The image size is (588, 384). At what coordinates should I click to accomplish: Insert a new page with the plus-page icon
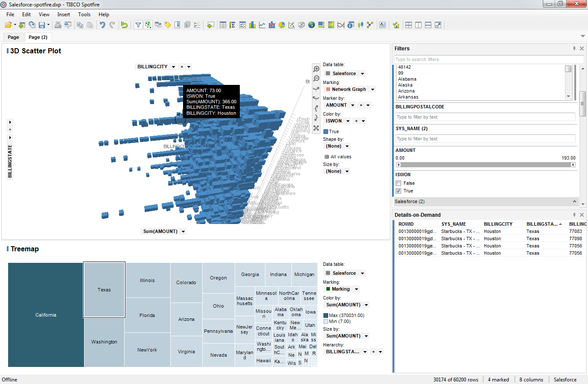210,25
